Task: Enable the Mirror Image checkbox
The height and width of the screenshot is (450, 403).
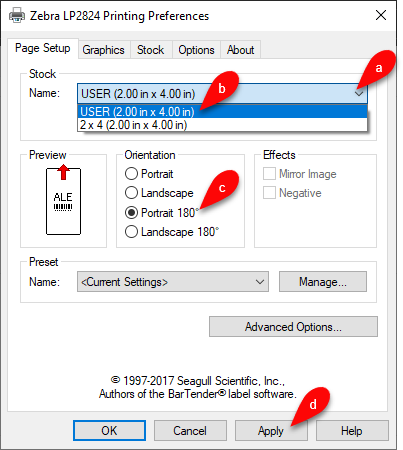Action: [x=269, y=174]
